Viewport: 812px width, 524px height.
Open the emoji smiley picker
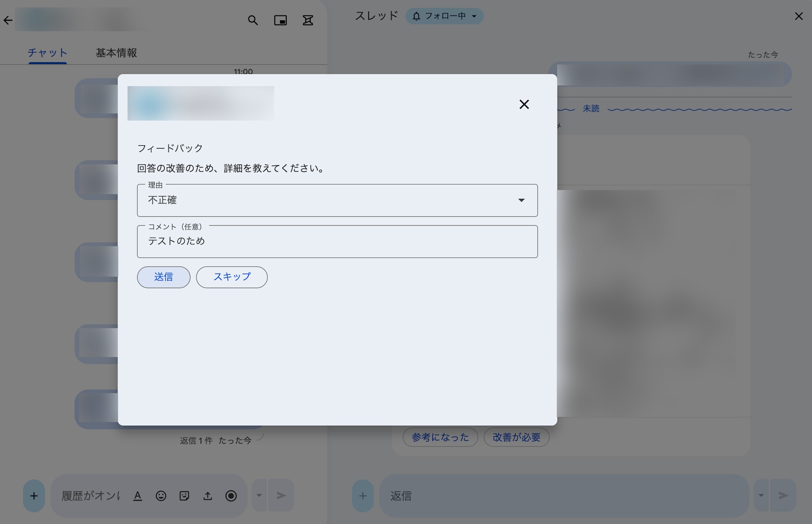pyautogui.click(x=161, y=496)
